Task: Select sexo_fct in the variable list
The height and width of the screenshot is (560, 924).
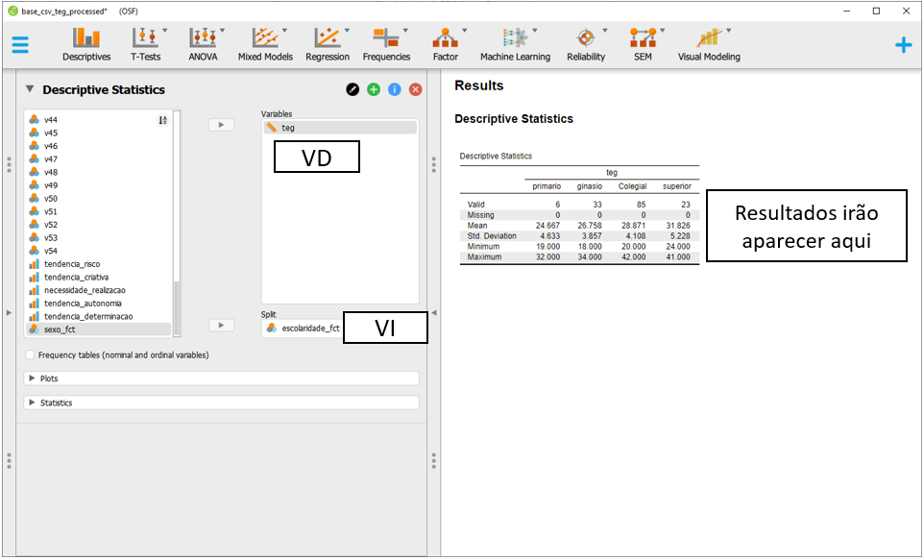Action: (60, 329)
